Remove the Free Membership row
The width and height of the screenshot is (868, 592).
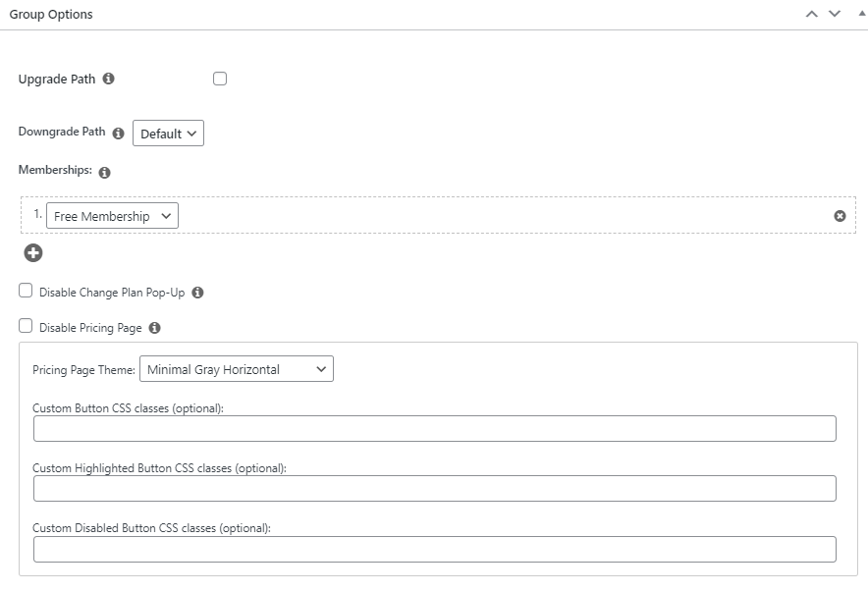pyautogui.click(x=840, y=216)
